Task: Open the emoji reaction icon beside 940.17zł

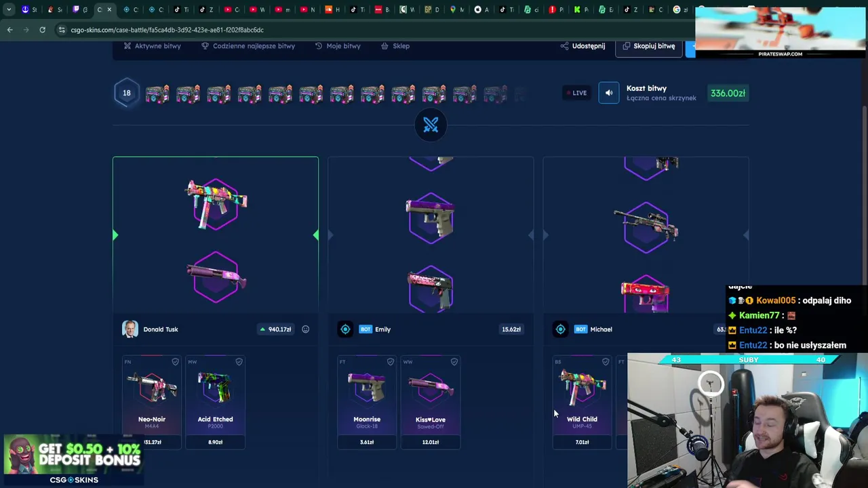Action: point(305,329)
